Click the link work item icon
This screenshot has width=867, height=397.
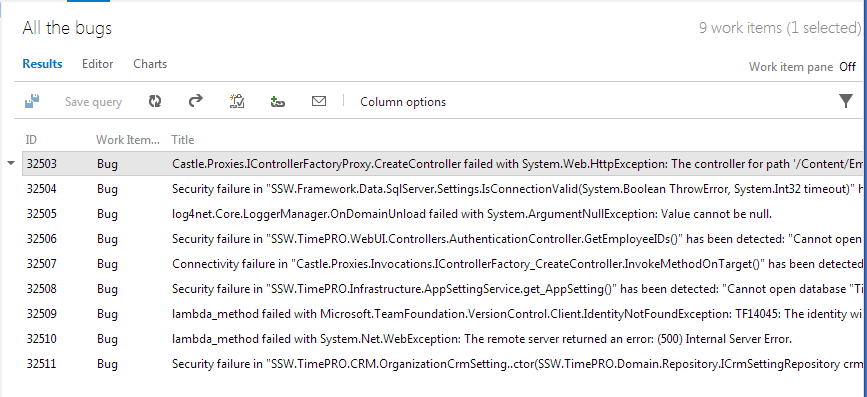tap(278, 101)
